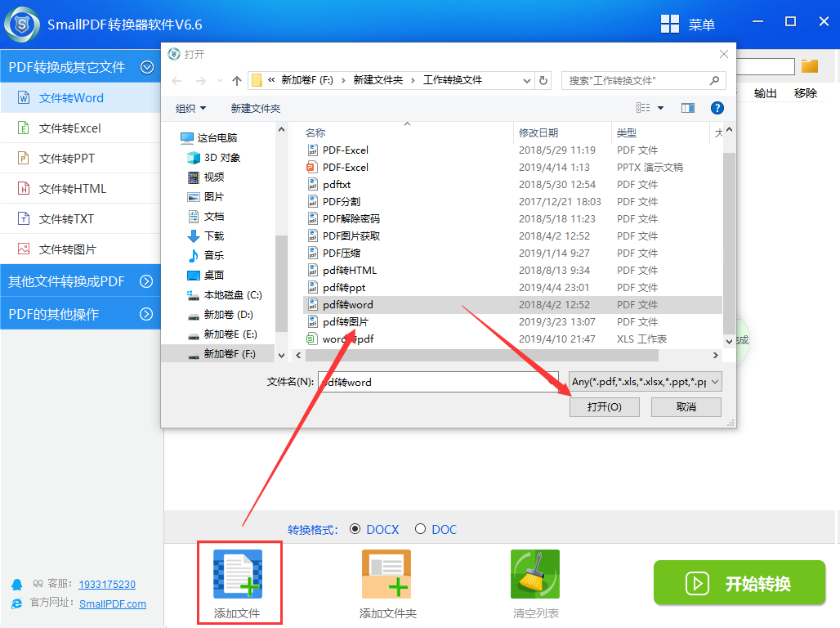Open the 菜单 grid menu icon
This screenshot has width=840, height=628.
coord(670,25)
